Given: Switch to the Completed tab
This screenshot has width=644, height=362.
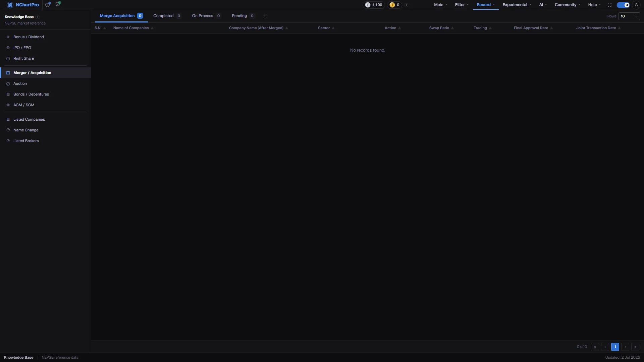Looking at the screenshot, I should tap(167, 16).
